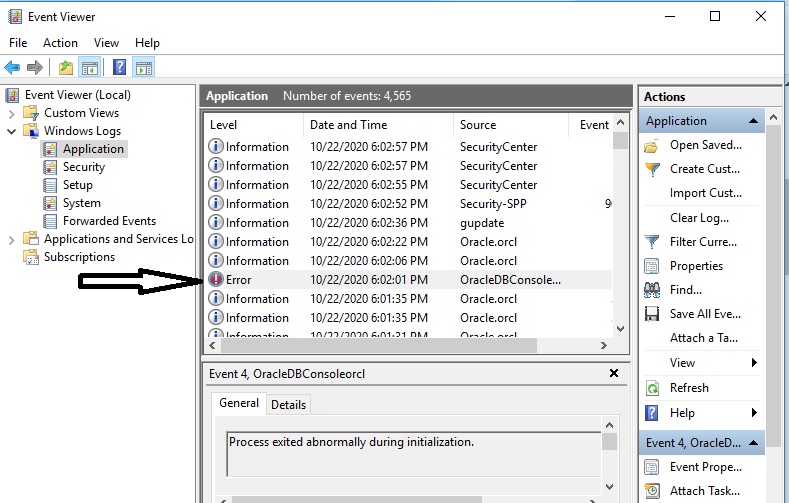The image size is (789, 503).
Task: Open Create Custom View action
Action: pos(705,169)
